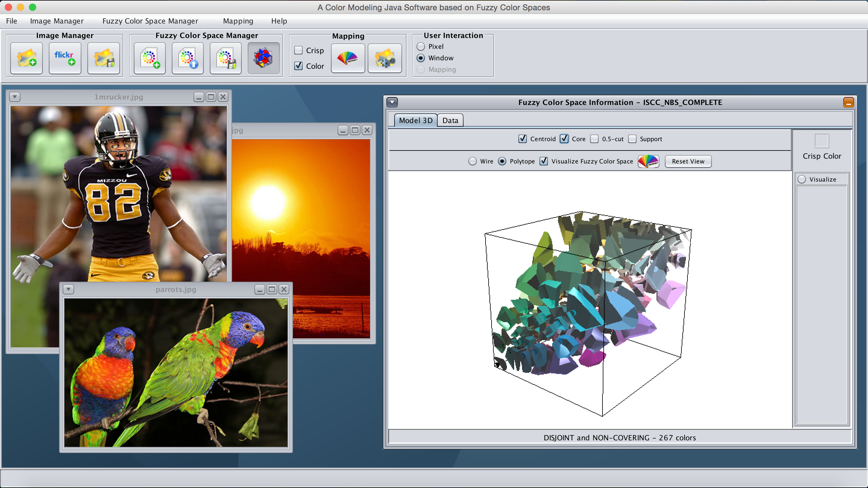The width and height of the screenshot is (868, 488).
Task: Select the Wire display mode
Action: click(472, 161)
